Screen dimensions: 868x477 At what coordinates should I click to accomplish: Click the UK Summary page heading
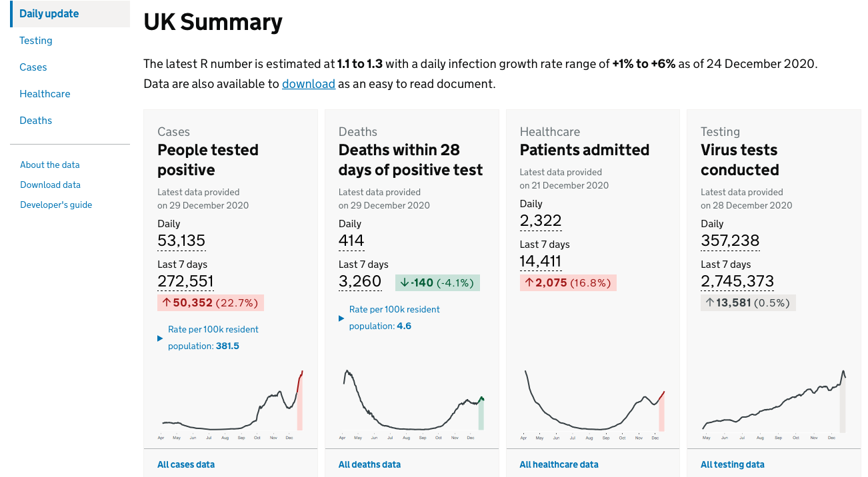[x=213, y=22]
